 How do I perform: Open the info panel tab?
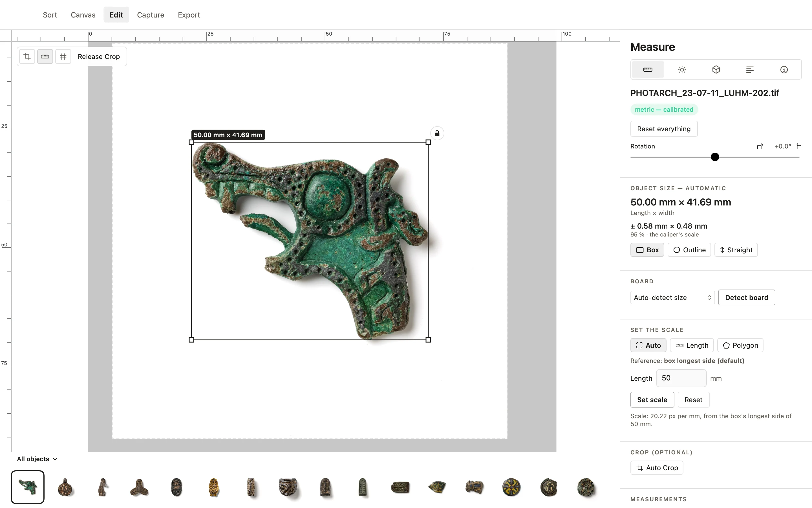(784, 69)
